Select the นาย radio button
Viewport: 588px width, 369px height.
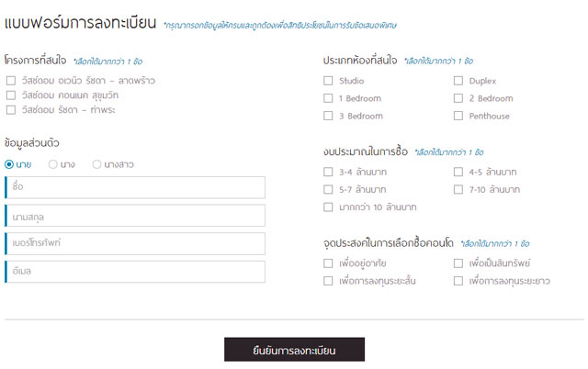tap(9, 164)
